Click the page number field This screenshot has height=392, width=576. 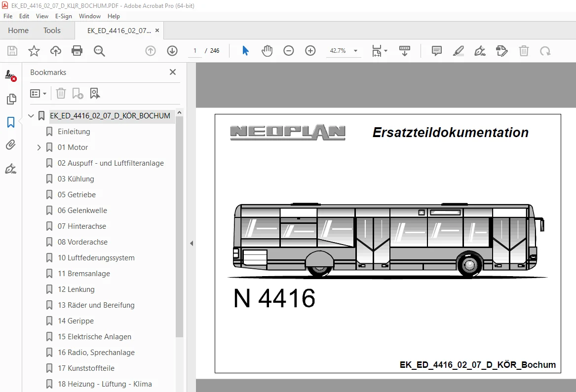(x=195, y=51)
